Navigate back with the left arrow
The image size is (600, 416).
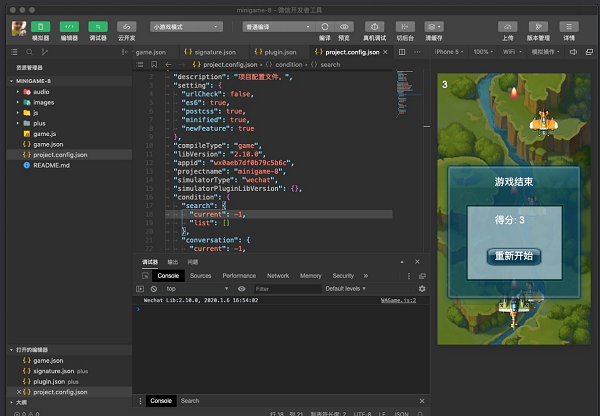pyautogui.click(x=168, y=65)
